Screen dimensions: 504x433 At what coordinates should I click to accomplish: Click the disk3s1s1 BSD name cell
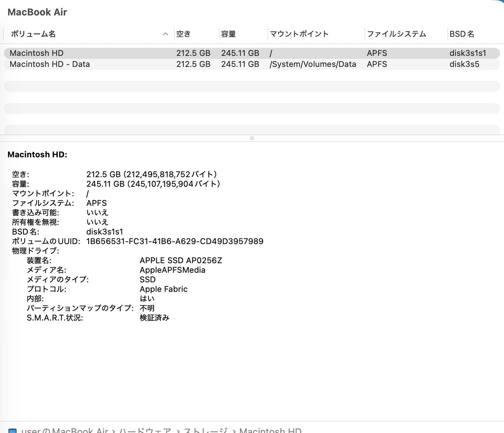tap(468, 53)
